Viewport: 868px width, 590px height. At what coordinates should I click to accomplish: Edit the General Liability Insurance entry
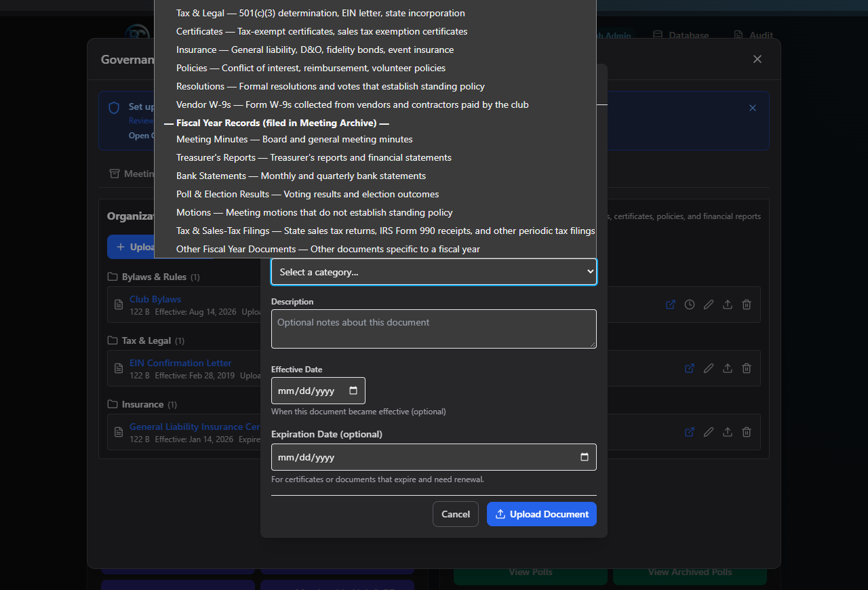point(709,432)
